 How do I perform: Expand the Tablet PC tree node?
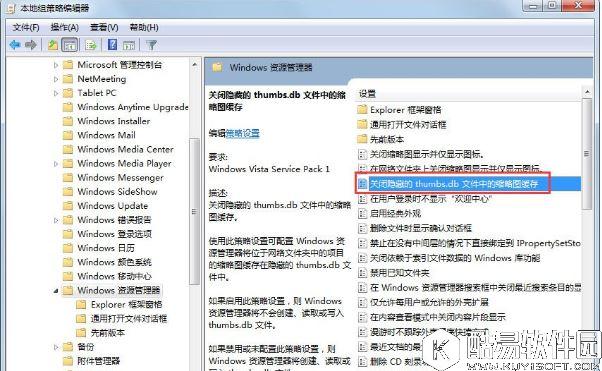(56, 93)
